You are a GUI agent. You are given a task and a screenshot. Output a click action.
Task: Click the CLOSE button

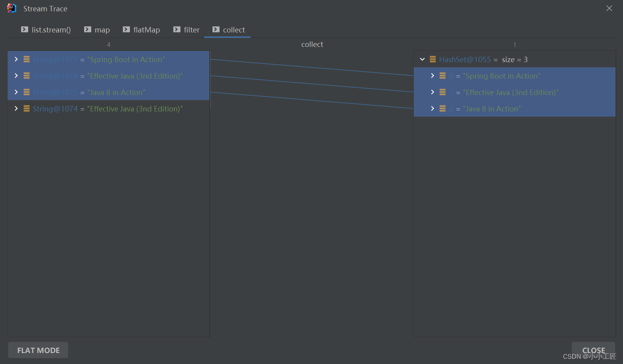coord(593,350)
